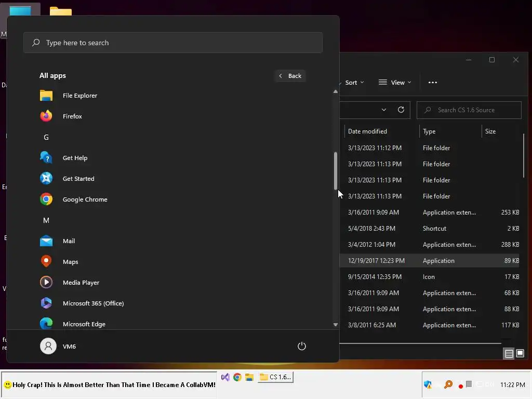Select the 288 KB Application extension row

point(430,245)
